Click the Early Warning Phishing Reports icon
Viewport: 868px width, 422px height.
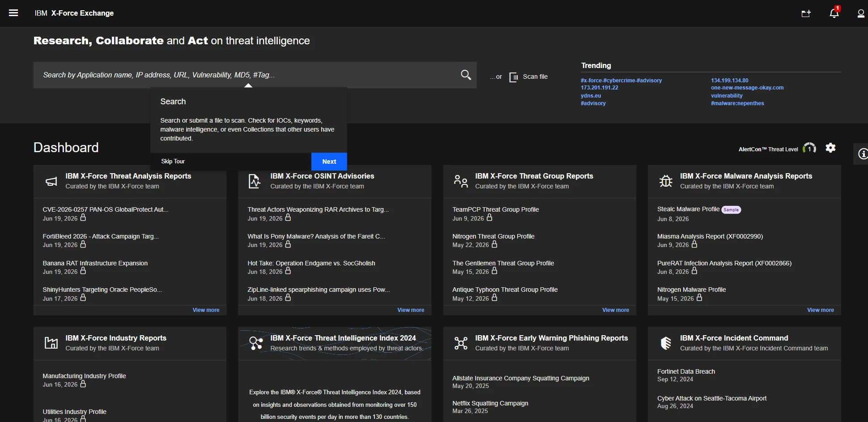click(461, 343)
